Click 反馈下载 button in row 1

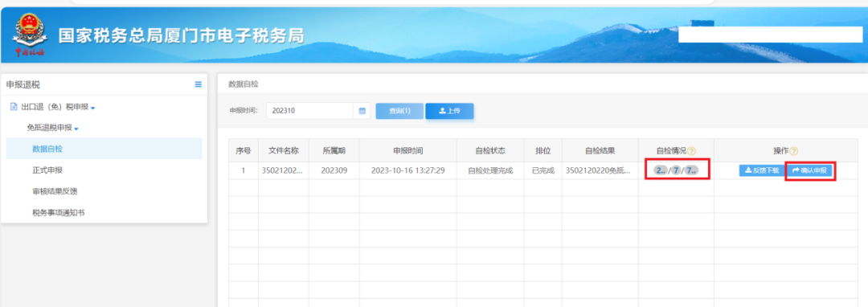tap(761, 170)
